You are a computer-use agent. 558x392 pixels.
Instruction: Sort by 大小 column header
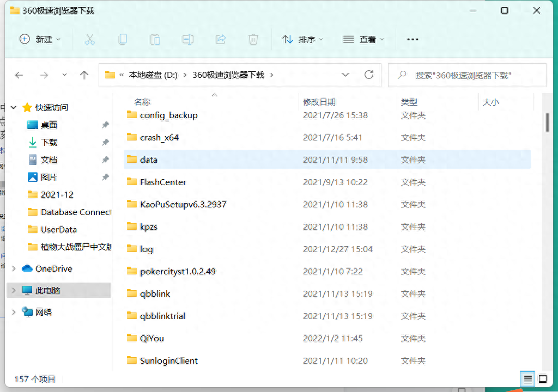pos(491,102)
